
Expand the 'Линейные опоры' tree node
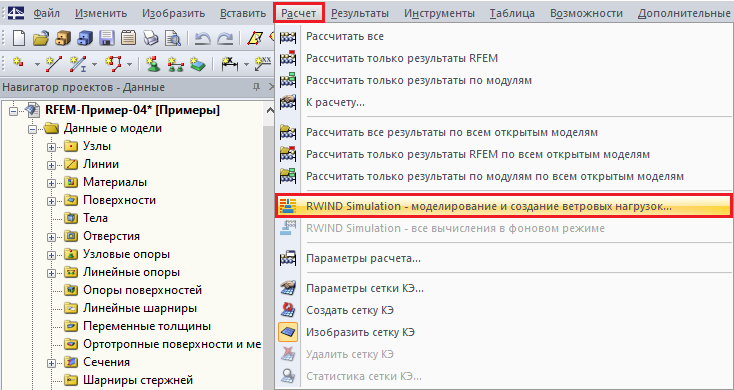click(51, 273)
